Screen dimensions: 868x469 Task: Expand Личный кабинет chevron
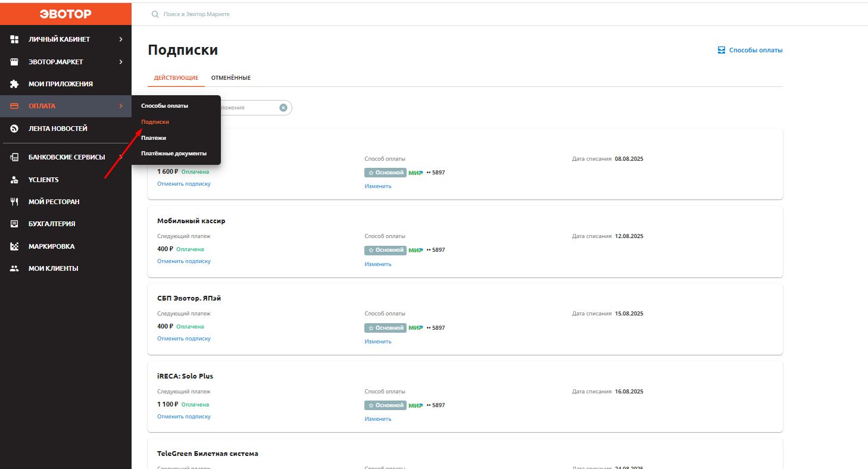pyautogui.click(x=121, y=39)
